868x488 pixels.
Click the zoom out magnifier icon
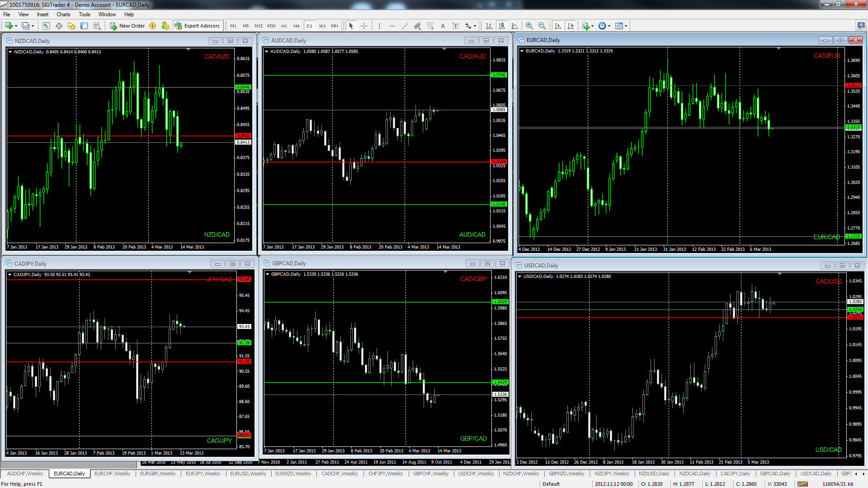[x=542, y=26]
